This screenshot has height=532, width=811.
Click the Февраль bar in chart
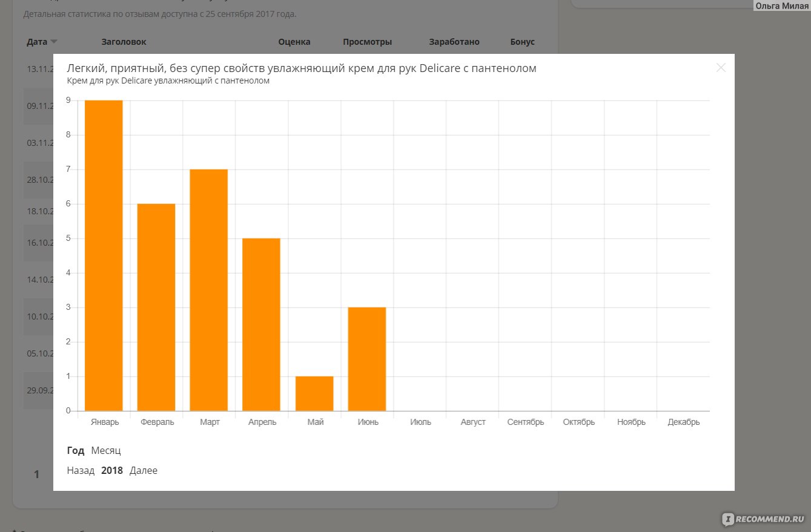click(156, 307)
